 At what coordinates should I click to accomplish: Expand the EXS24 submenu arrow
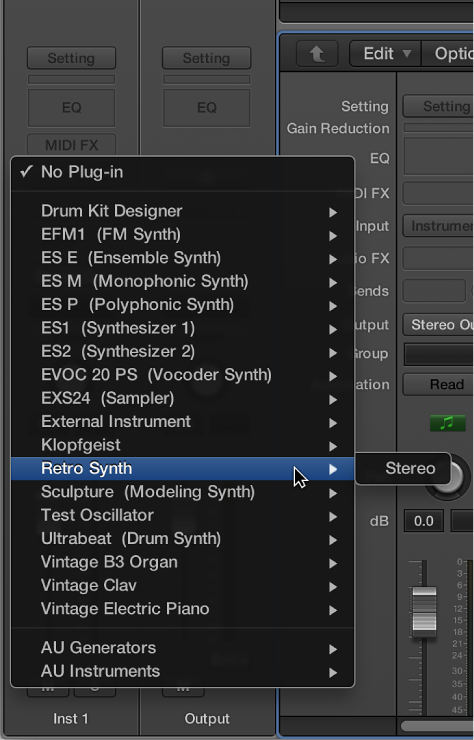pyautogui.click(x=333, y=400)
